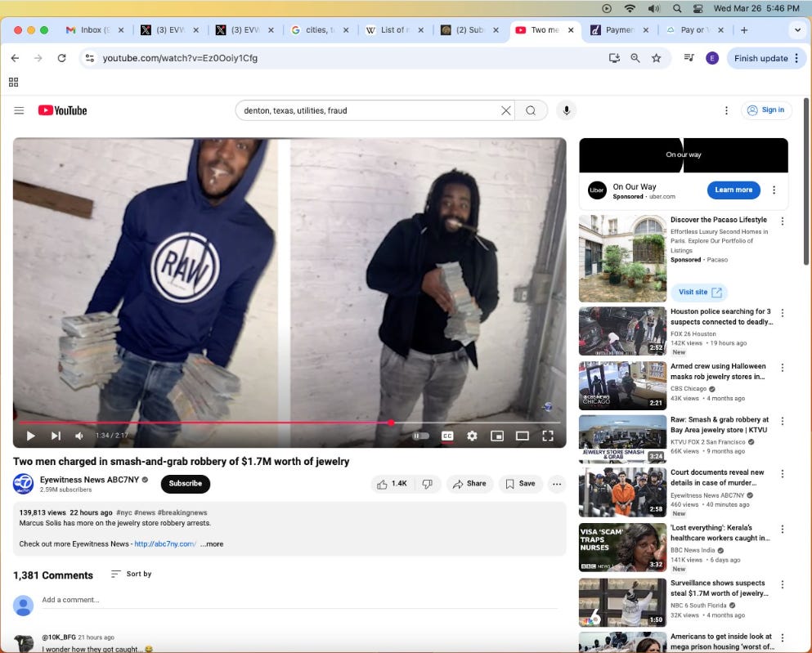This screenshot has height=653, width=812.
Task: Subscribe to Eyewitness News ABC7NY
Action: pyautogui.click(x=186, y=483)
